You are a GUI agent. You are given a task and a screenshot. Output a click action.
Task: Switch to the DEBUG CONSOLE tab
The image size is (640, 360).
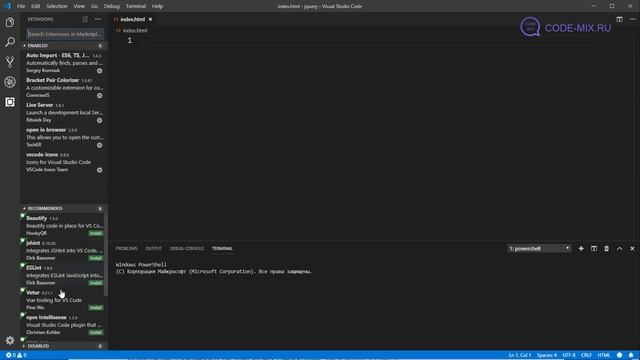pos(187,249)
